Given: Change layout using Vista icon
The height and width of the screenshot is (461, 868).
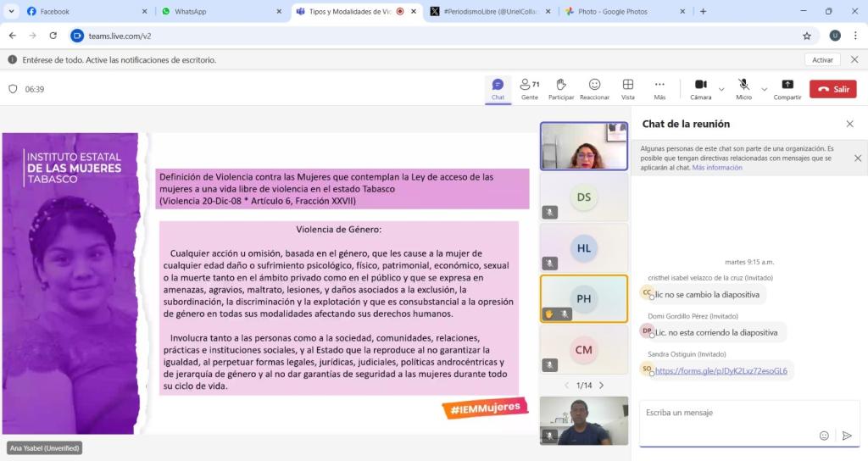Looking at the screenshot, I should [628, 88].
